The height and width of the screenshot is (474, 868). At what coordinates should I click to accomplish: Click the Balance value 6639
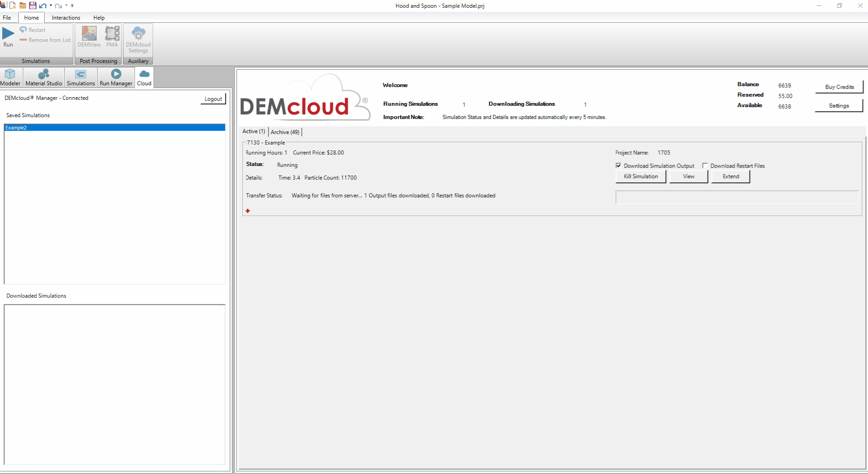click(785, 85)
